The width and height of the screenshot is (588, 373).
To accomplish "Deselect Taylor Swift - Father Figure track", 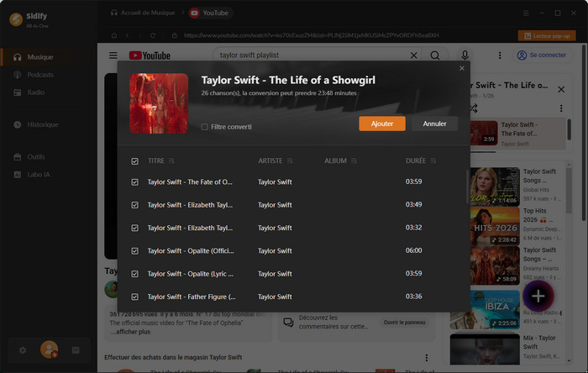I will coord(135,297).
